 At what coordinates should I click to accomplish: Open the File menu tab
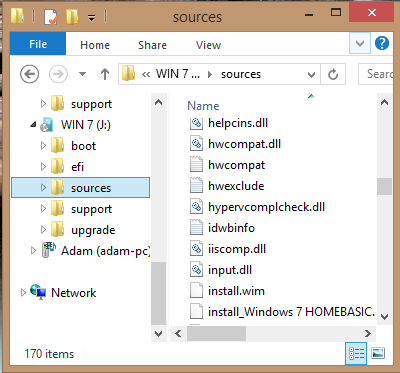(x=38, y=44)
